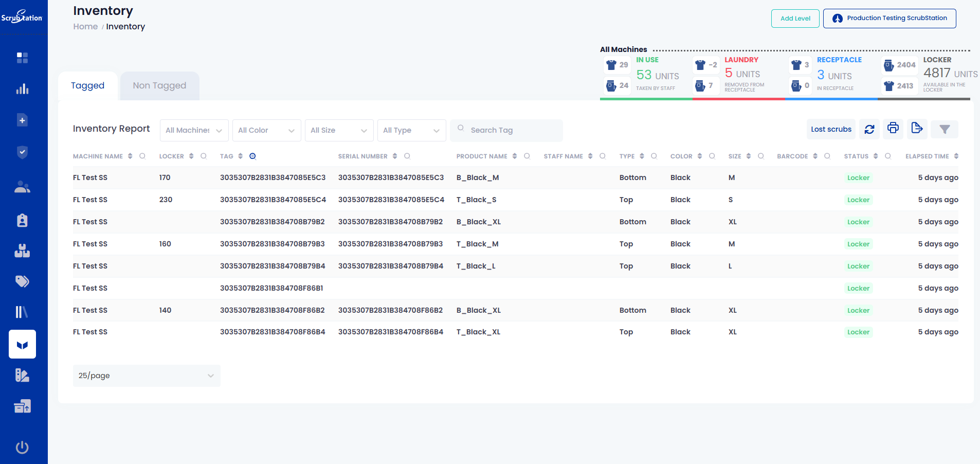The height and width of the screenshot is (464, 980).
Task: Toggle sort on Elapsed Time column
Action: tap(956, 156)
